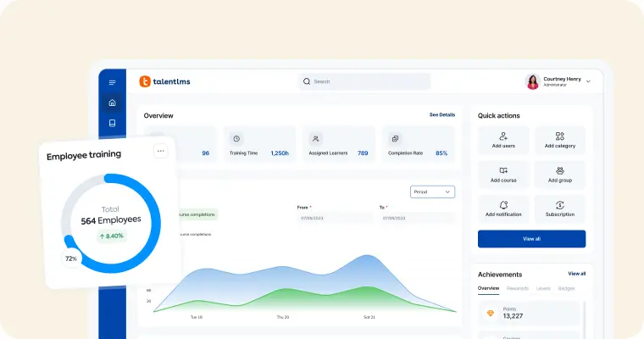
Task: Expand the Courtney Henry account menu
Action: (x=588, y=81)
